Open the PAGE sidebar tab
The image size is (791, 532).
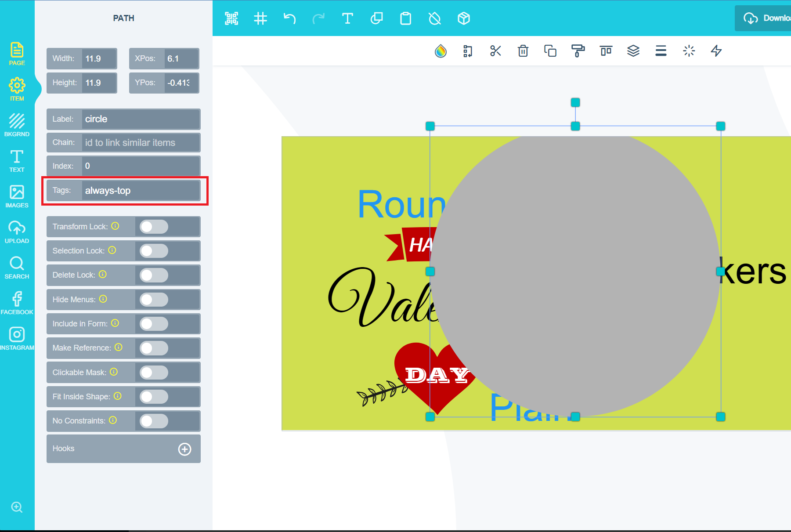coord(17,54)
